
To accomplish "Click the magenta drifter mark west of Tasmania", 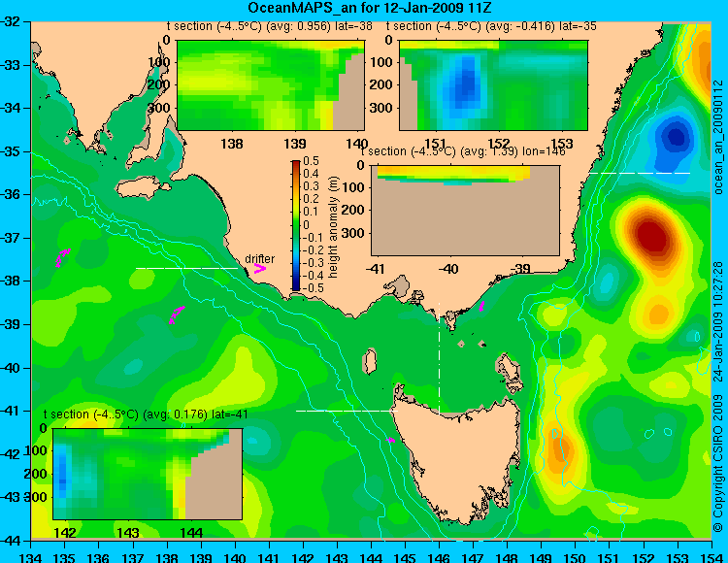I will [x=390, y=440].
